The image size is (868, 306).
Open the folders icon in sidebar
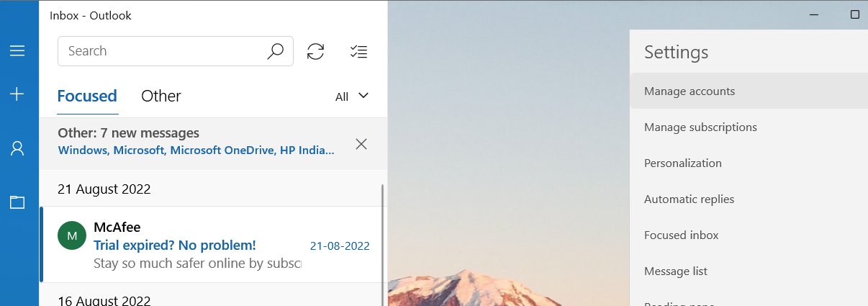[x=17, y=202]
